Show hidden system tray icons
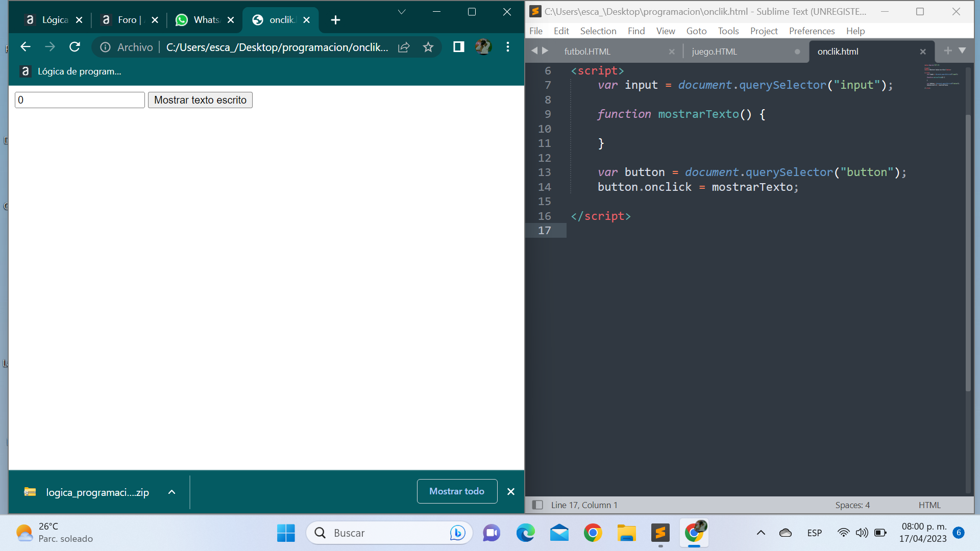This screenshot has height=551, width=980. click(x=761, y=533)
